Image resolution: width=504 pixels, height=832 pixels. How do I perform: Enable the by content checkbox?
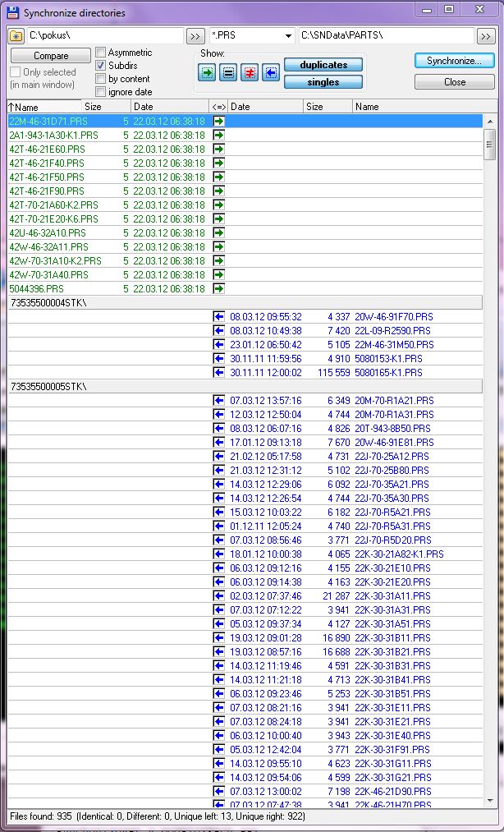[101, 79]
